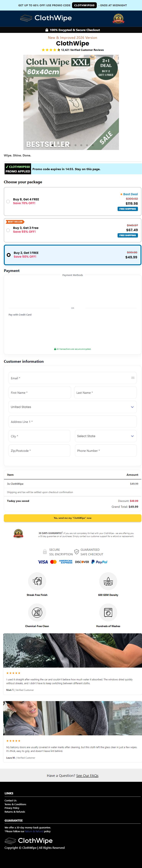Click the Streak-Free Finish icon

(37, 581)
